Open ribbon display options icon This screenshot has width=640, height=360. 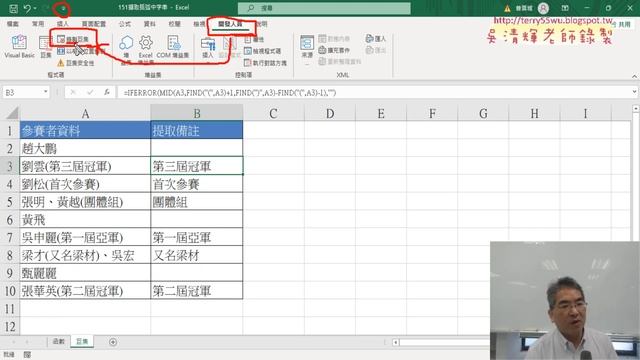pos(565,8)
